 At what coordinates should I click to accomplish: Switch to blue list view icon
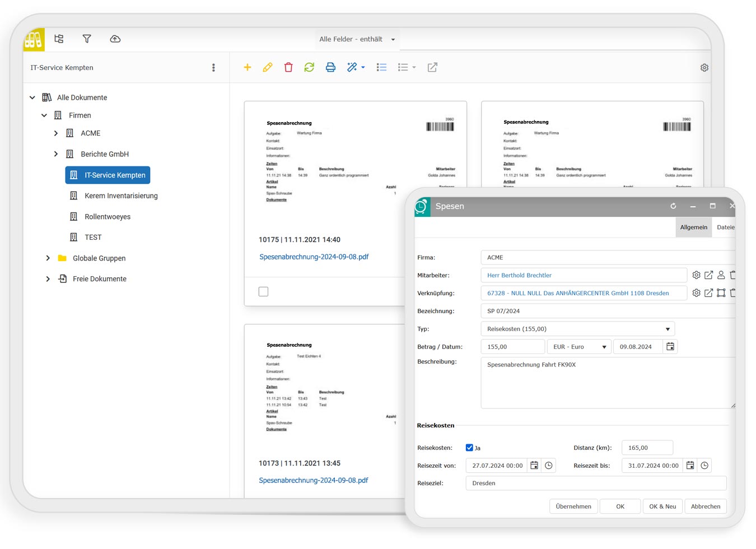pos(382,67)
